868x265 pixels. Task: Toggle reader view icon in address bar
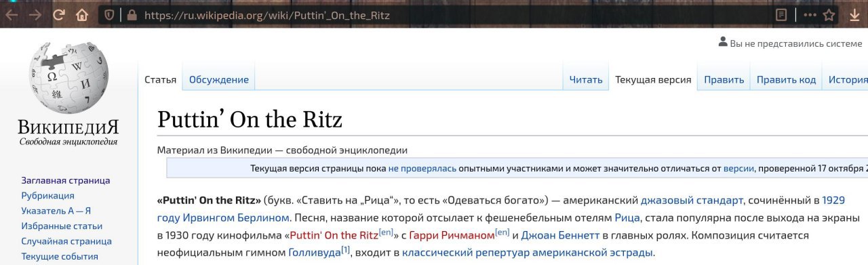(781, 14)
